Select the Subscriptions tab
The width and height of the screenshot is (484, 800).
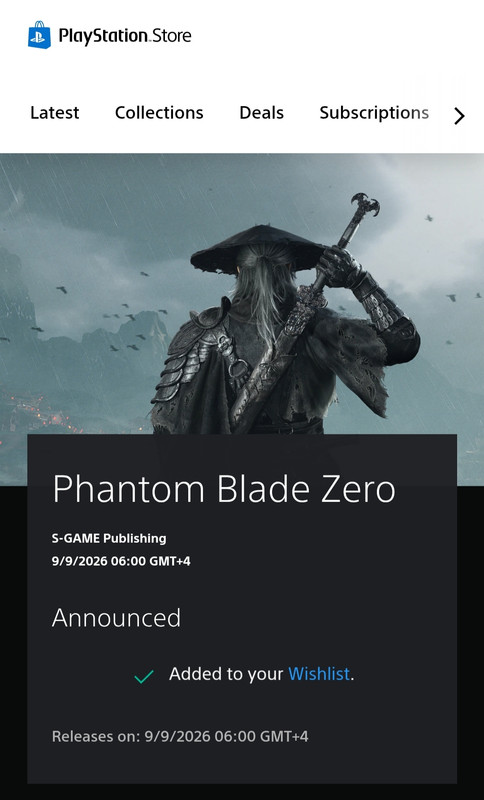pos(374,113)
